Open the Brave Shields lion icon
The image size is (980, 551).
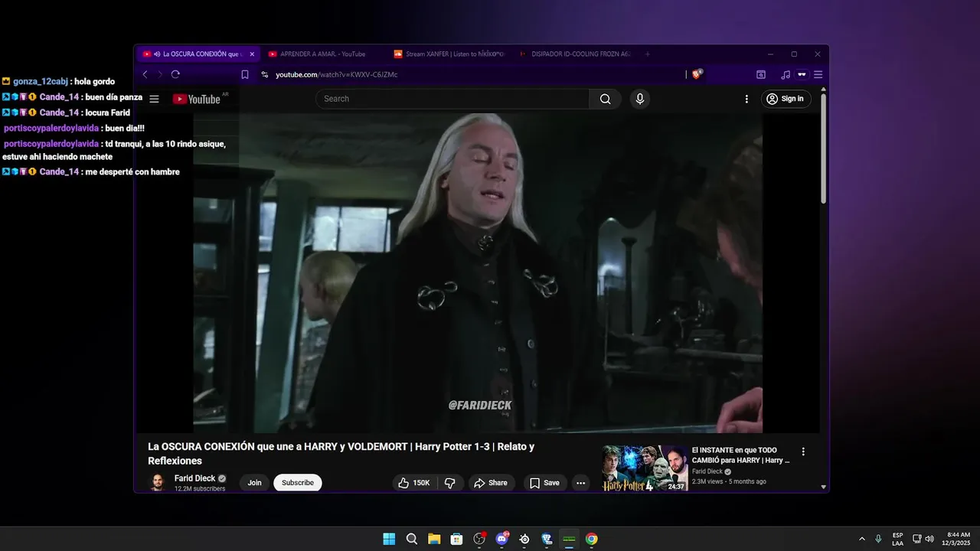[x=697, y=74]
